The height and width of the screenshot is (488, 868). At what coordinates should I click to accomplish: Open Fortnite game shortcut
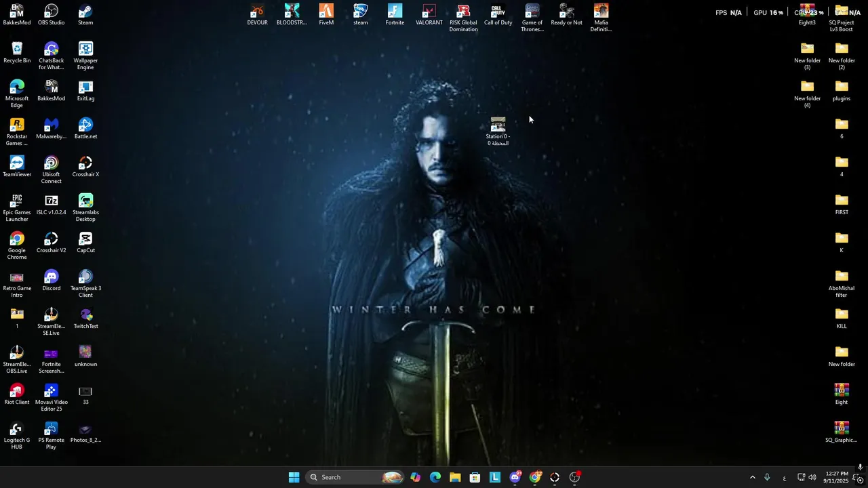pos(395,15)
